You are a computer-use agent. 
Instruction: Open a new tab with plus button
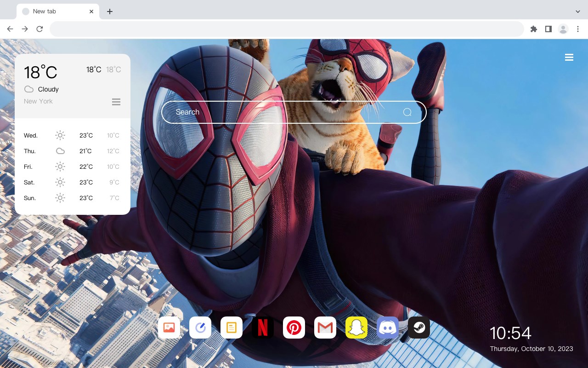point(109,11)
